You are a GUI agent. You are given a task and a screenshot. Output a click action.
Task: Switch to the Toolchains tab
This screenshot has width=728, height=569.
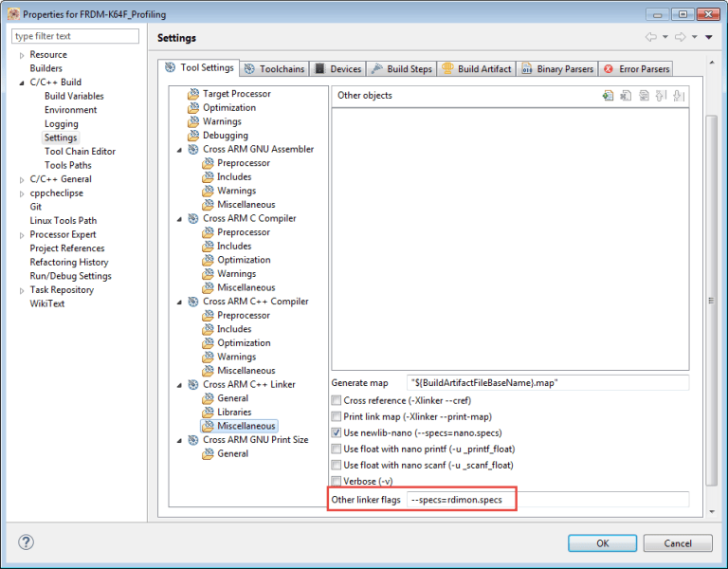(x=274, y=68)
